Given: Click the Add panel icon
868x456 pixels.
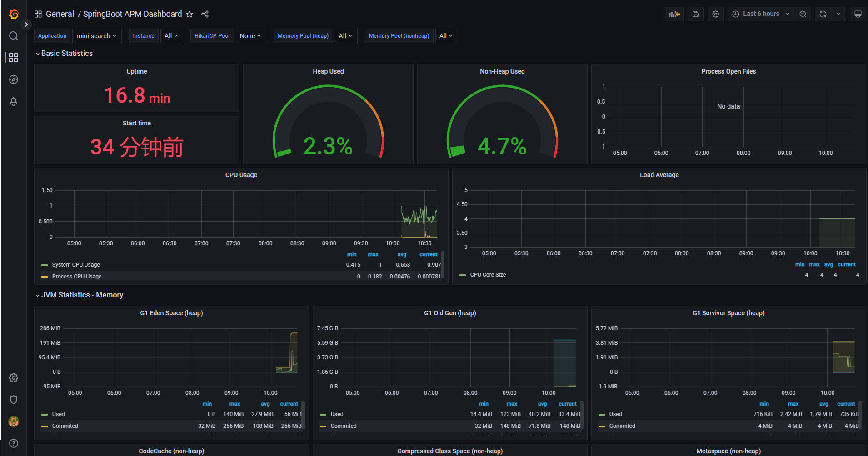Looking at the screenshot, I should 674,14.
